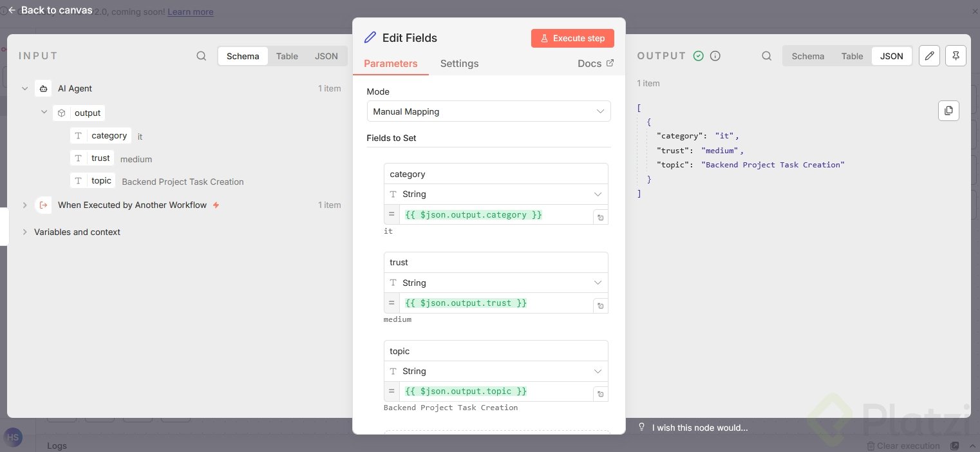Click the workflow trigger arrow icon
Screen dimensions: 980x452
[x=43, y=205]
